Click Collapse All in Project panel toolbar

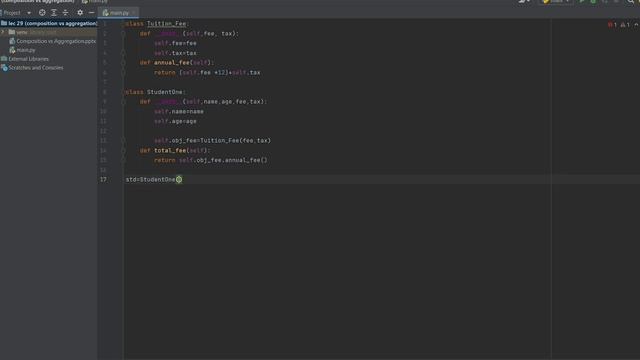click(65, 13)
